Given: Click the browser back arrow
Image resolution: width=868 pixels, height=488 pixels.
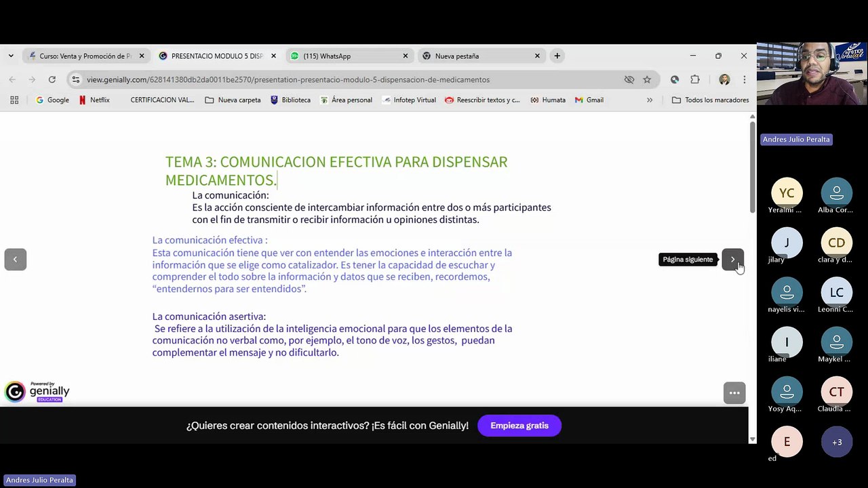Looking at the screenshot, I should click(12, 79).
